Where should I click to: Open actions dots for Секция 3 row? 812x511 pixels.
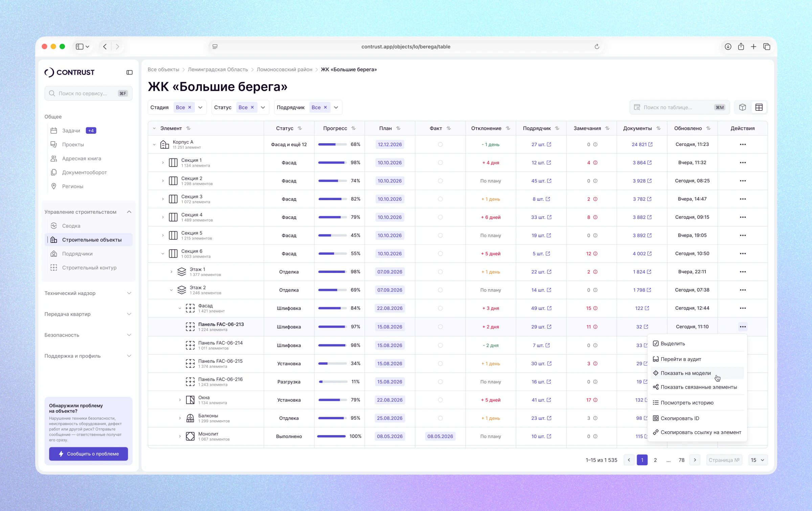743,199
